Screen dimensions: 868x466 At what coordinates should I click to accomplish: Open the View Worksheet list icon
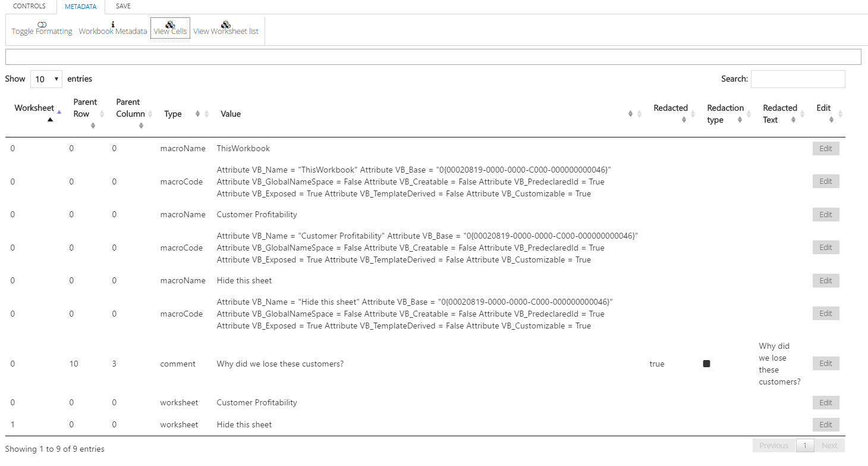226,24
